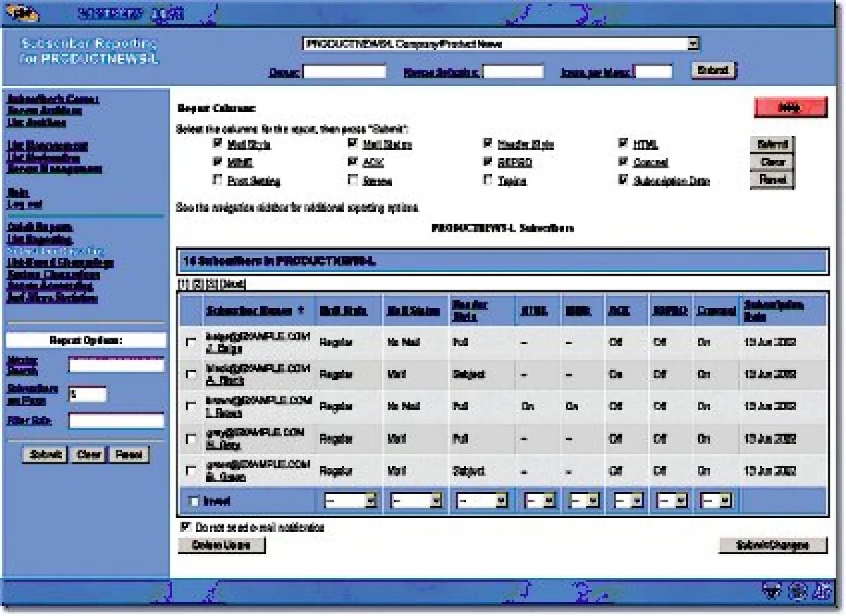Click the round middle icon in the bottom-right footer
846x616 pixels.
[x=799, y=591]
